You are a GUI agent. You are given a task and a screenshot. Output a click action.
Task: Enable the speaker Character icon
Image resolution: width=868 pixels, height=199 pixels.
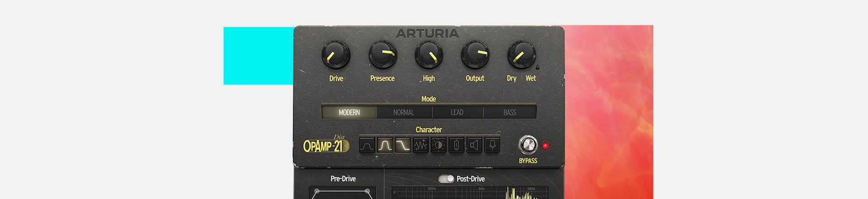474,145
